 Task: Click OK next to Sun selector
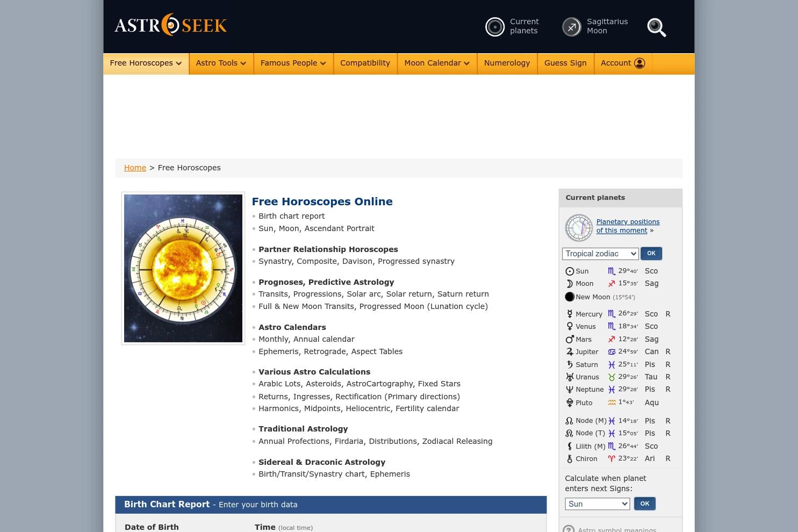point(644,504)
